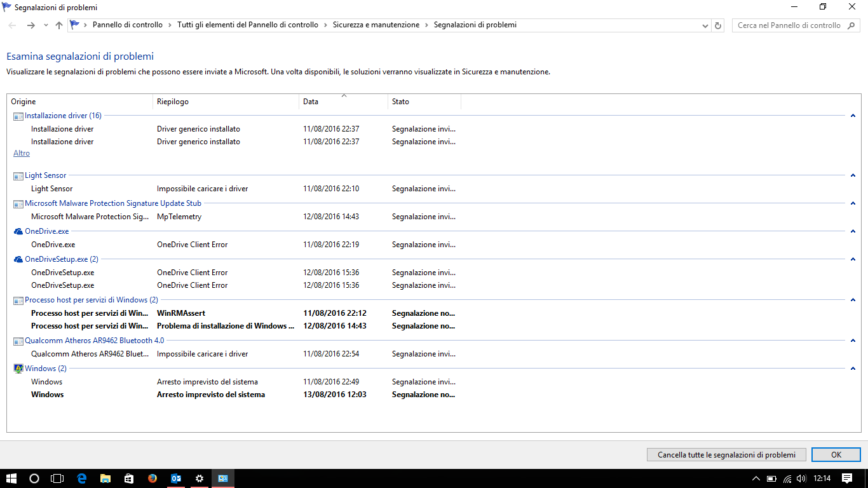This screenshot has width=868, height=488.
Task: Collapse the OneDriveSetup.exe (2) group
Action: 853,259
